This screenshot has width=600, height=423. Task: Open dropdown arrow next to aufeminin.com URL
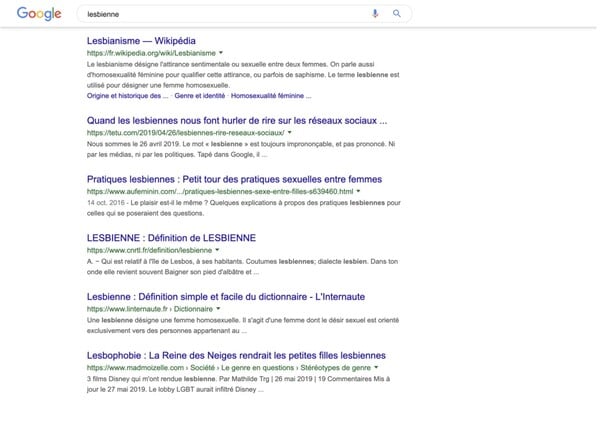click(x=359, y=190)
